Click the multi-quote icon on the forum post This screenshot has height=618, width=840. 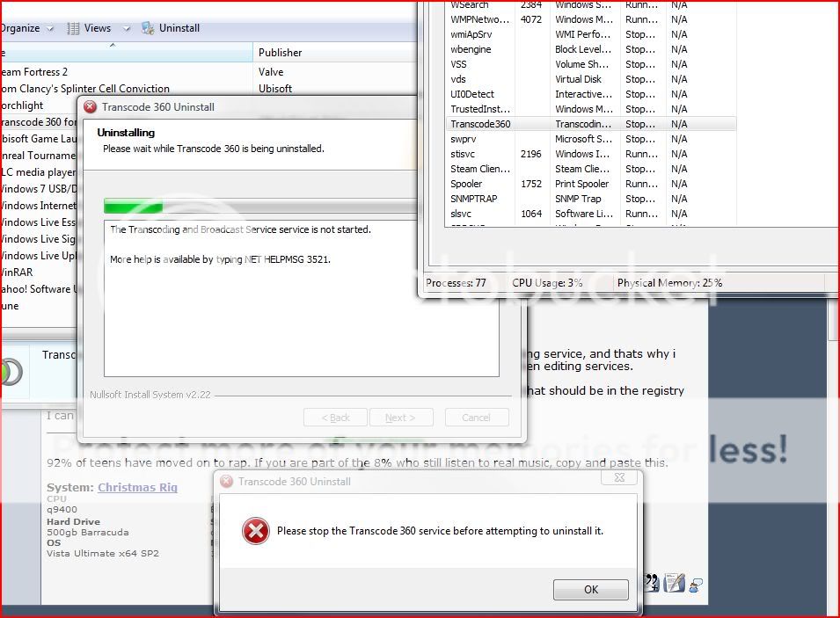coord(651,583)
